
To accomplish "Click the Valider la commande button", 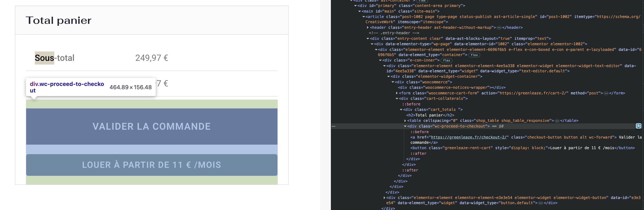I will pyautogui.click(x=152, y=126).
